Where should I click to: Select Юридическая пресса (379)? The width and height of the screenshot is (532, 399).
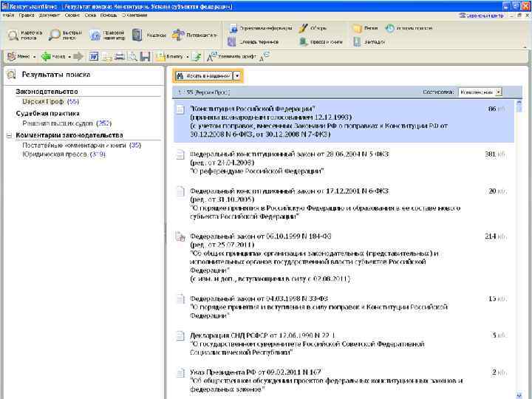pos(64,154)
